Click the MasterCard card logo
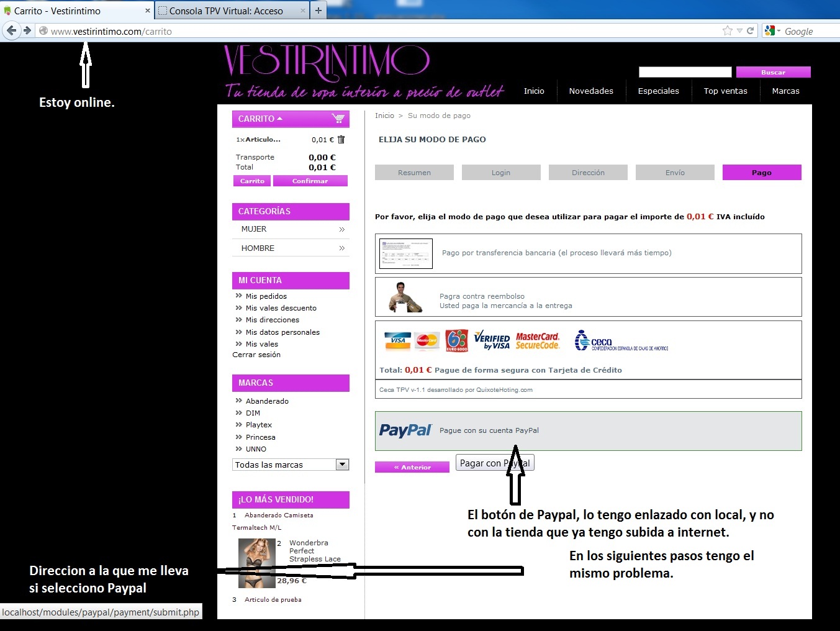840x631 pixels. (x=427, y=340)
